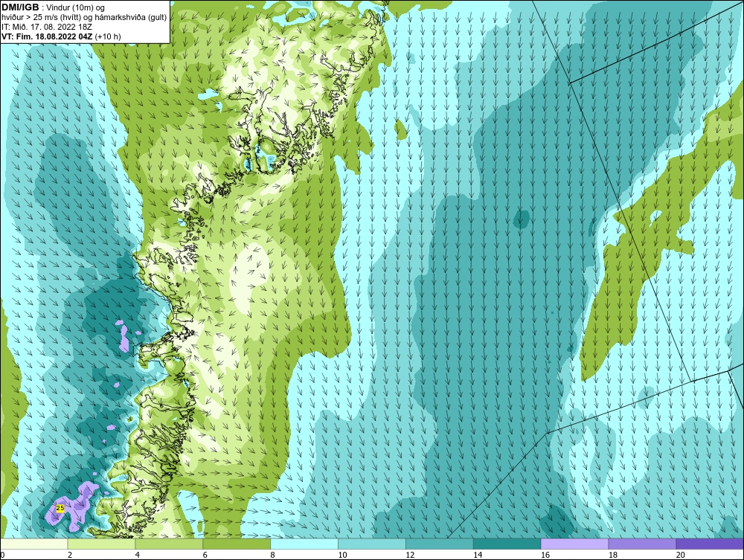Click legend scale label 12

(x=410, y=555)
